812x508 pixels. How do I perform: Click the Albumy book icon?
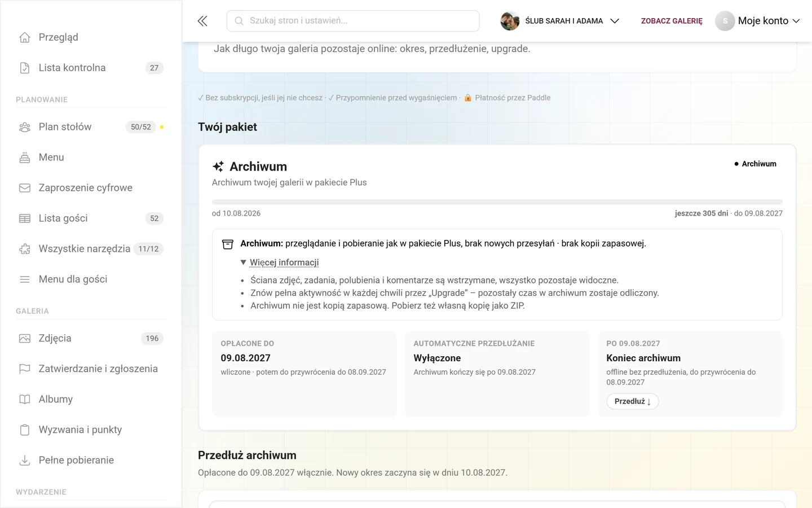tap(25, 400)
